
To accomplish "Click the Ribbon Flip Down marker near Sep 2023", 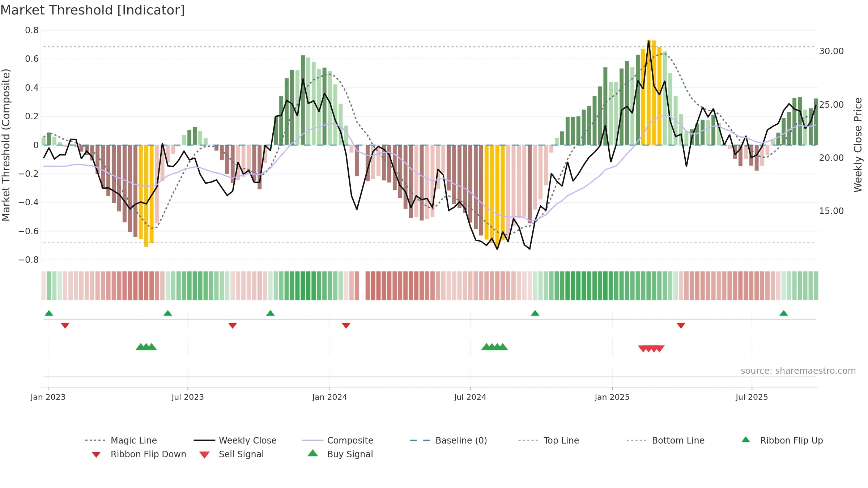I will [233, 326].
